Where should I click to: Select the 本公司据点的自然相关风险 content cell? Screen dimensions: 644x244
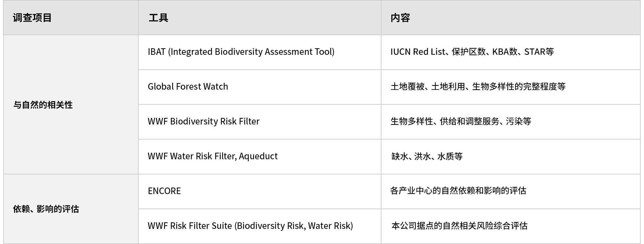point(511,226)
